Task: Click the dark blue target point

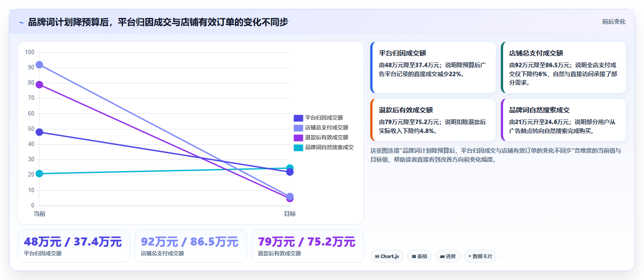Action: pyautogui.click(x=290, y=172)
